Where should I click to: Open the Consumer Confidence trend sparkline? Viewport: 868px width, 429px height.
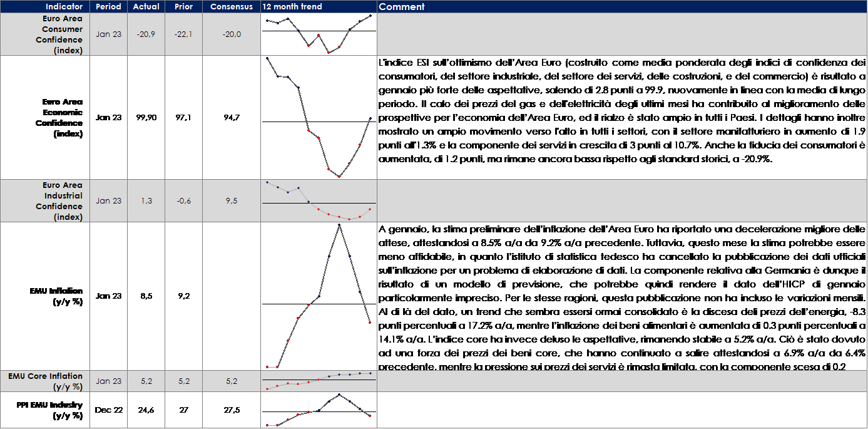[x=319, y=34]
